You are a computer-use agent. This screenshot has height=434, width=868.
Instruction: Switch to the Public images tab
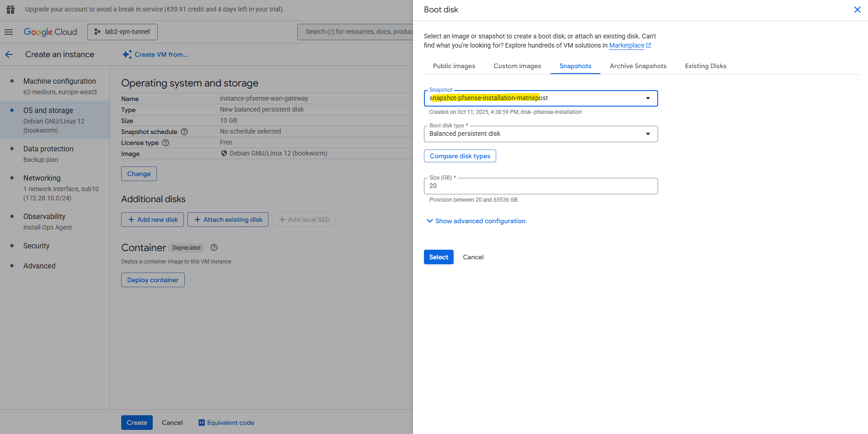pyautogui.click(x=454, y=66)
